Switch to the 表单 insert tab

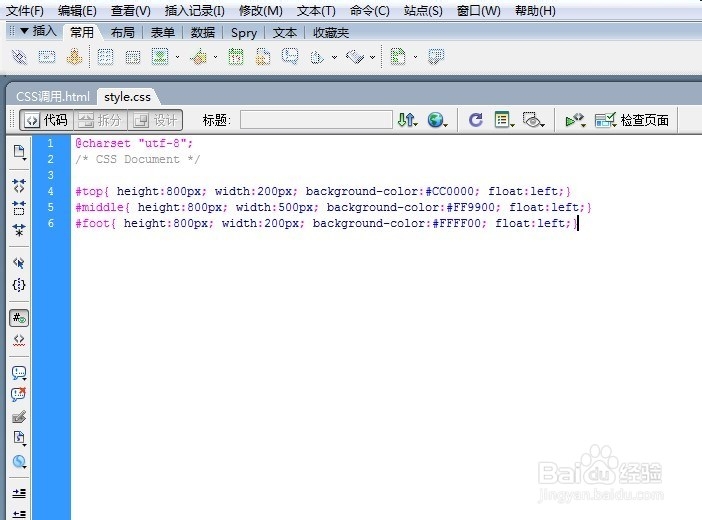coord(163,33)
